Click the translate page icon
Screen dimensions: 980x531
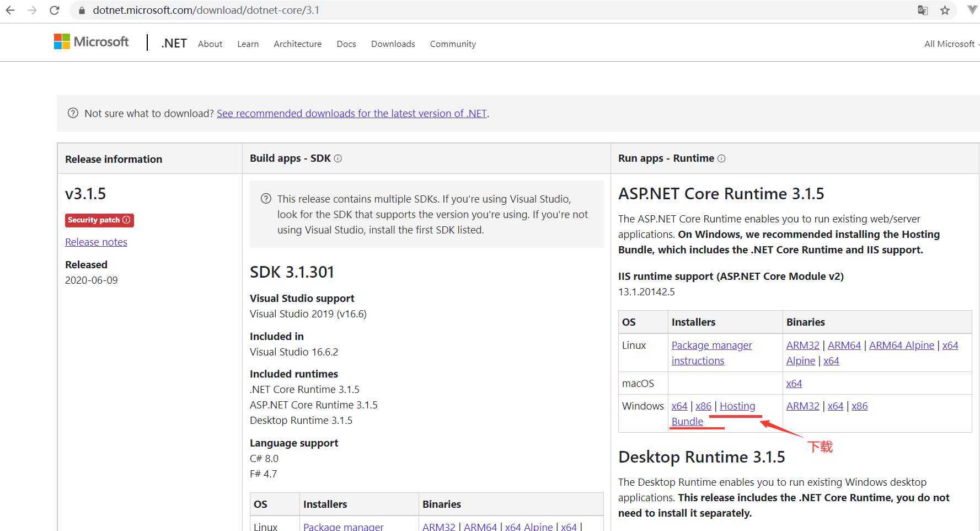point(923,10)
